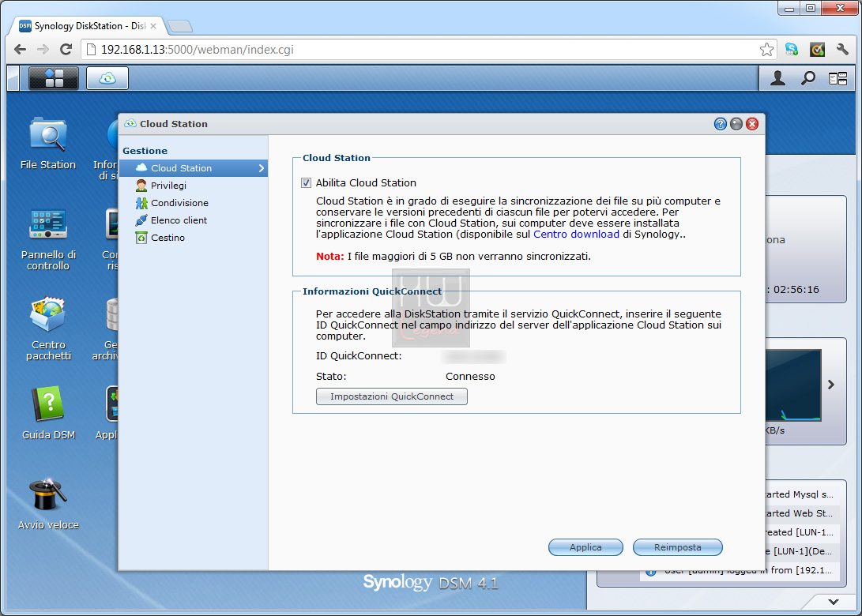Click the Skype extension icon
Image resolution: width=862 pixels, height=616 pixels.
[792, 50]
